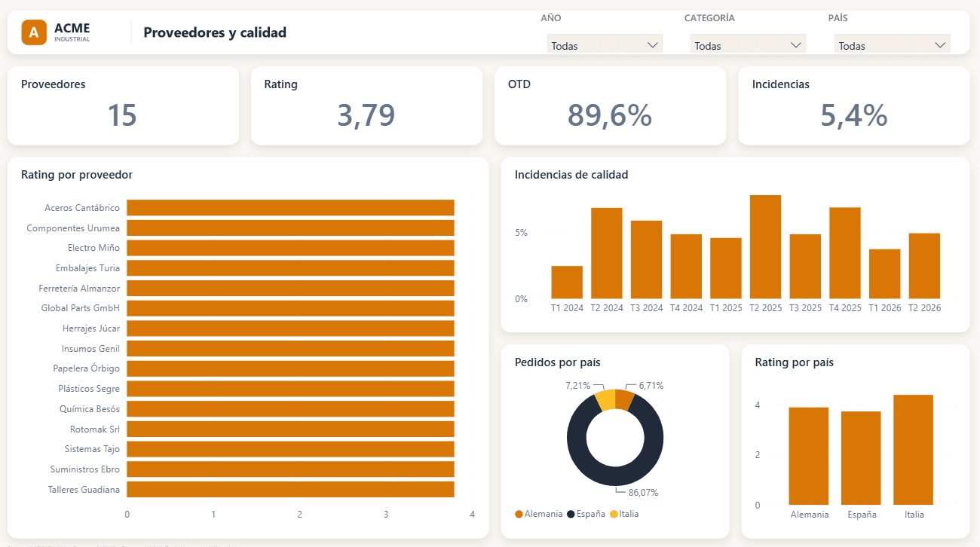
Task: Select the T1 2024 incidencias bar
Action: [567, 283]
